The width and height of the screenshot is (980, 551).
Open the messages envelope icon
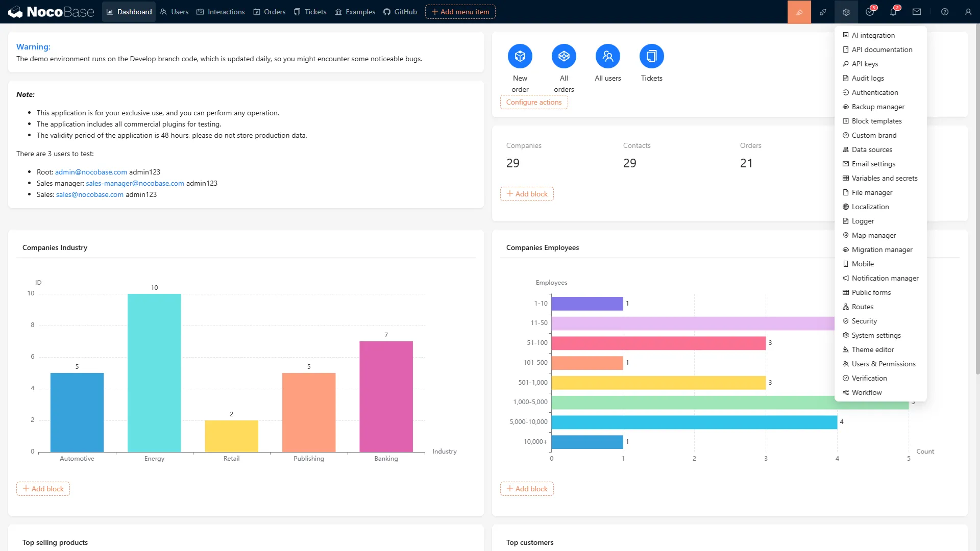pyautogui.click(x=916, y=11)
